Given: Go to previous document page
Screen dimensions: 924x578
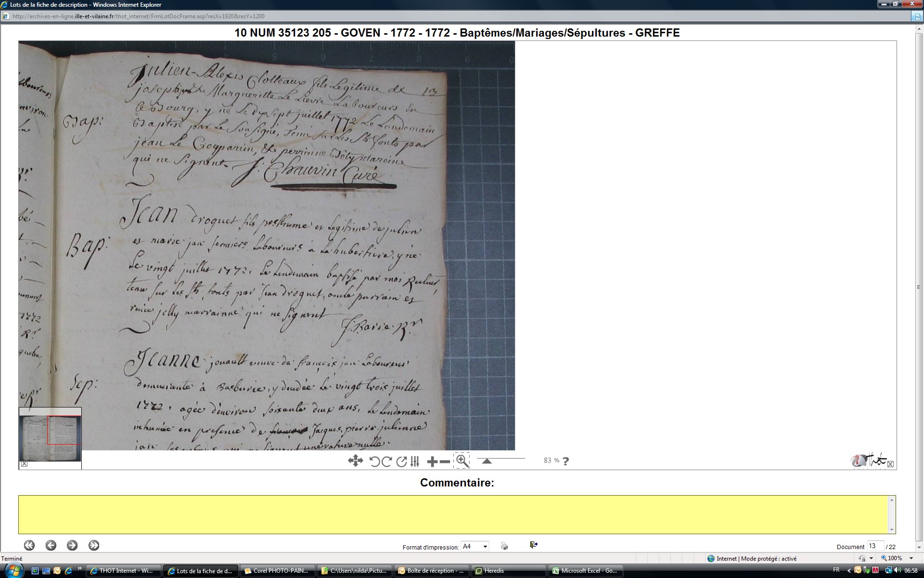Looking at the screenshot, I should point(51,545).
